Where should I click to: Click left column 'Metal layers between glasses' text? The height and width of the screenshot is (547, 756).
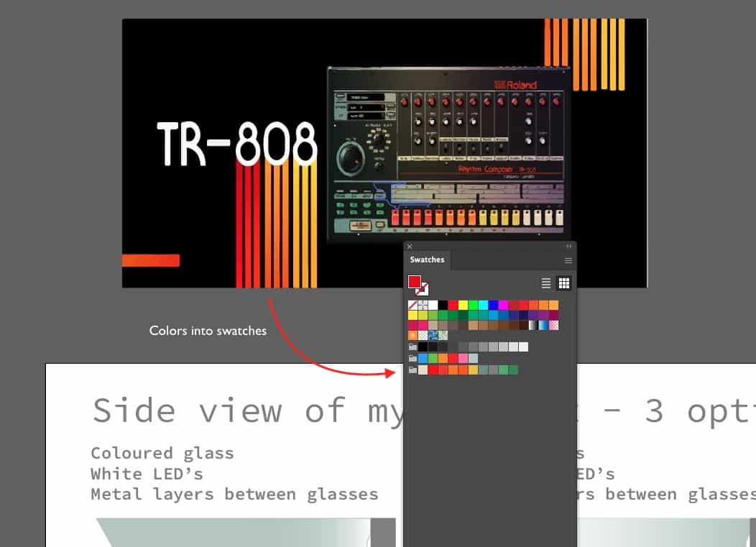coord(234,495)
